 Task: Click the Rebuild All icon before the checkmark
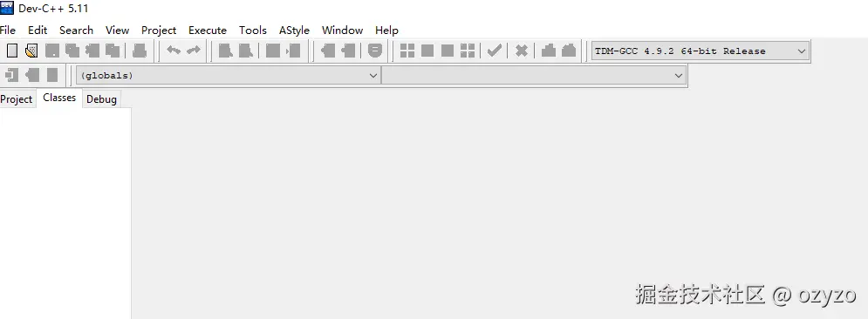(x=468, y=51)
